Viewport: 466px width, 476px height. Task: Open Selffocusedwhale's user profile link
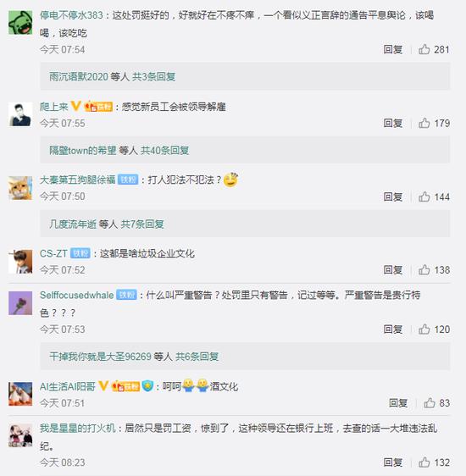point(77,295)
